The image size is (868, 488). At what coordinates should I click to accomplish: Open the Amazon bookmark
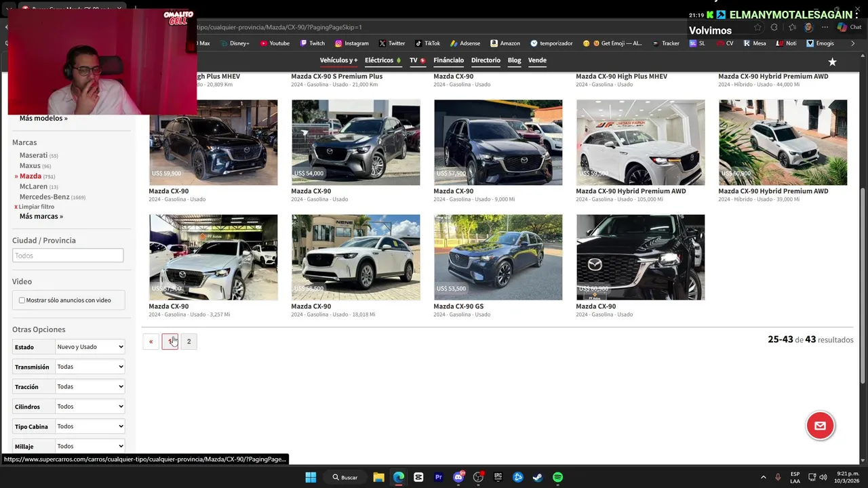(505, 43)
